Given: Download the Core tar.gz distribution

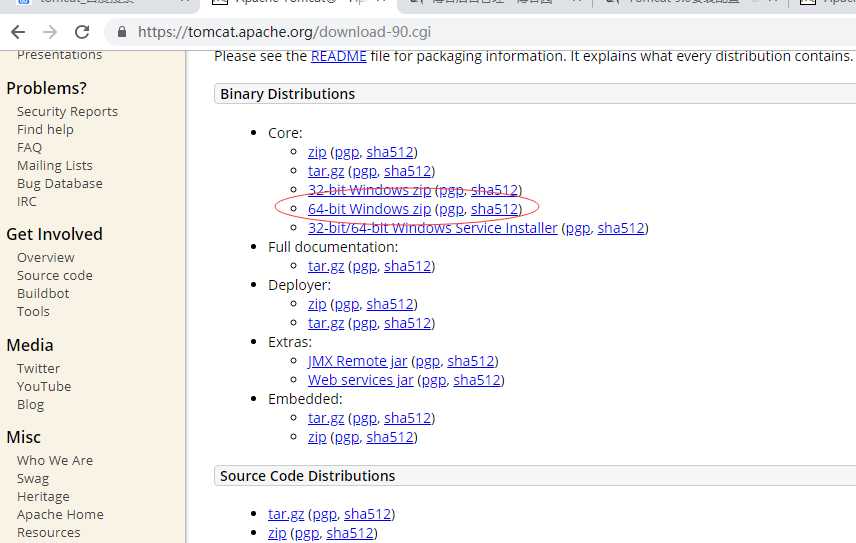Looking at the screenshot, I should pos(326,171).
